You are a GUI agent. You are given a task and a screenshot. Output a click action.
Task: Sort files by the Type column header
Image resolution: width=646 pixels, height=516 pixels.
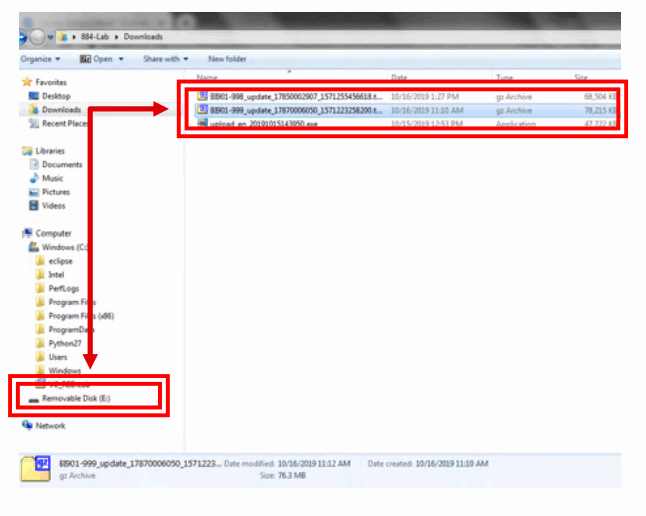click(504, 77)
